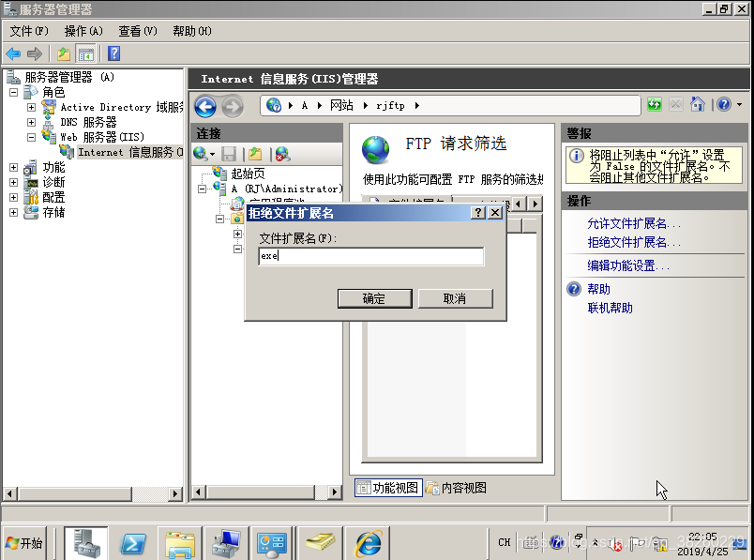This screenshot has height=560, width=754.
Task: Toggle the show/hide console tree toolbar icon
Action: pyautogui.click(x=86, y=53)
